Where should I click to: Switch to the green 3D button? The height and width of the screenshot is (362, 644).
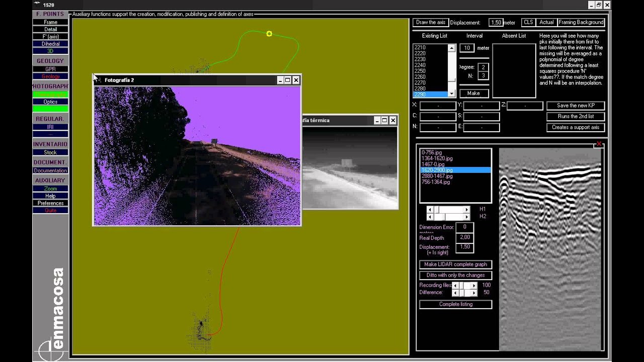[x=50, y=51]
